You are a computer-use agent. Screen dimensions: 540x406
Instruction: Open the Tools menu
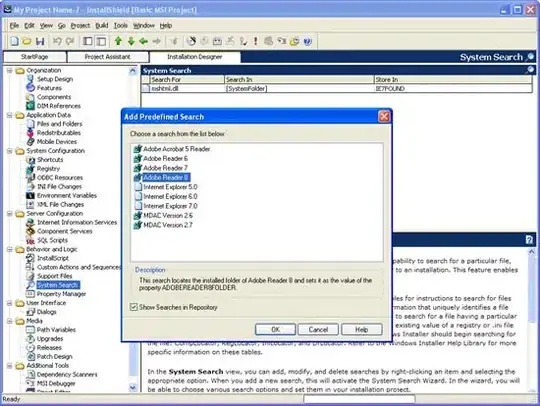(121, 25)
